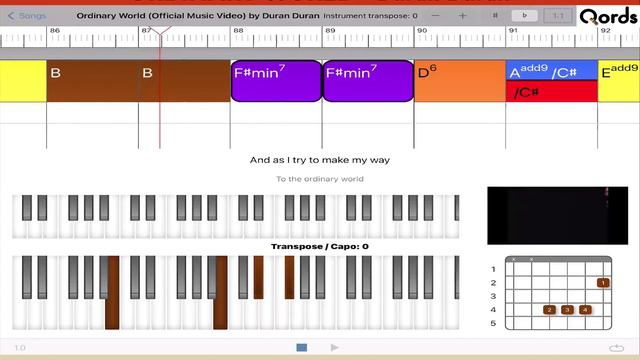This screenshot has width=640, height=360.
Task: Click the 1:1 zoom button
Action: coord(558,16)
